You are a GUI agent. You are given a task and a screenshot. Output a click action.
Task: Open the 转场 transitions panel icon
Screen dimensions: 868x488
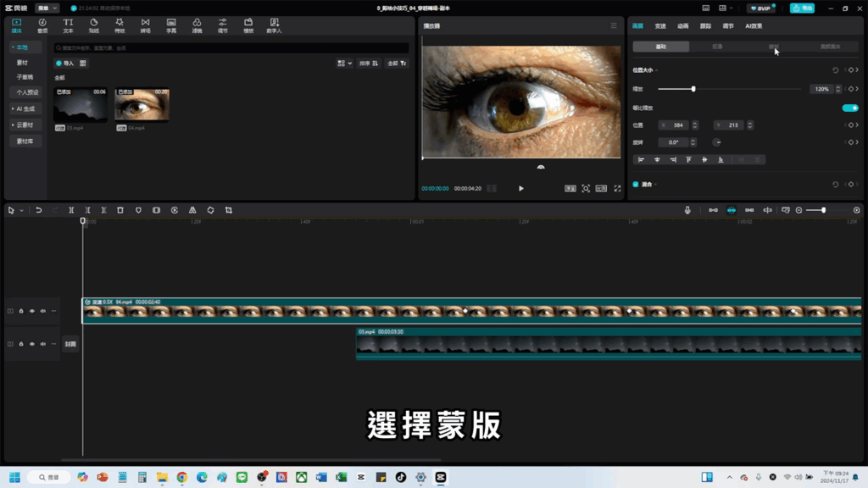tap(145, 25)
